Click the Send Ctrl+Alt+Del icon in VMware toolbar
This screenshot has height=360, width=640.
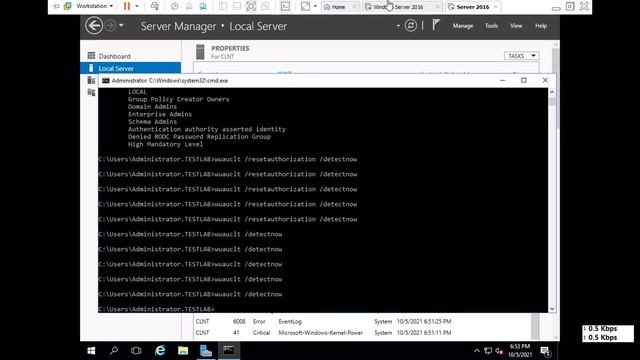pyautogui.click(x=155, y=6)
